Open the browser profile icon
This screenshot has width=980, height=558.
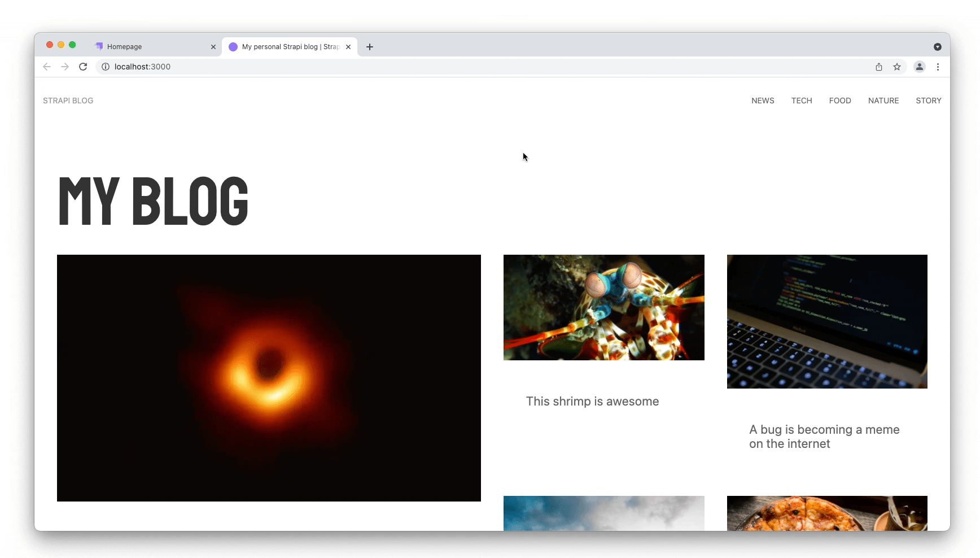919,67
